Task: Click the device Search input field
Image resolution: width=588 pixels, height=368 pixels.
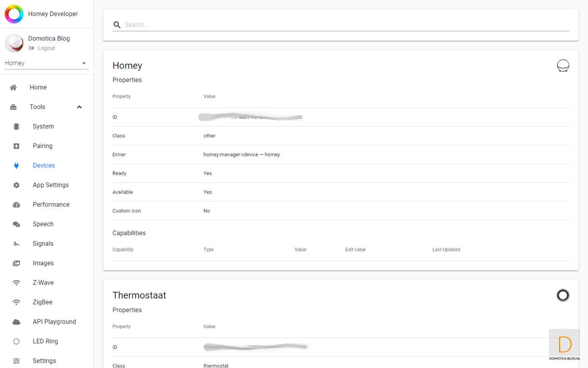Action: tap(344, 25)
